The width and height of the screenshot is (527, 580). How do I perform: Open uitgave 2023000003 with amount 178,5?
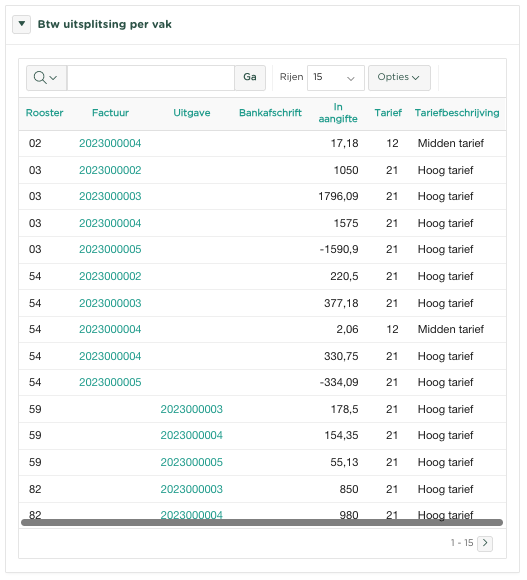point(192,409)
